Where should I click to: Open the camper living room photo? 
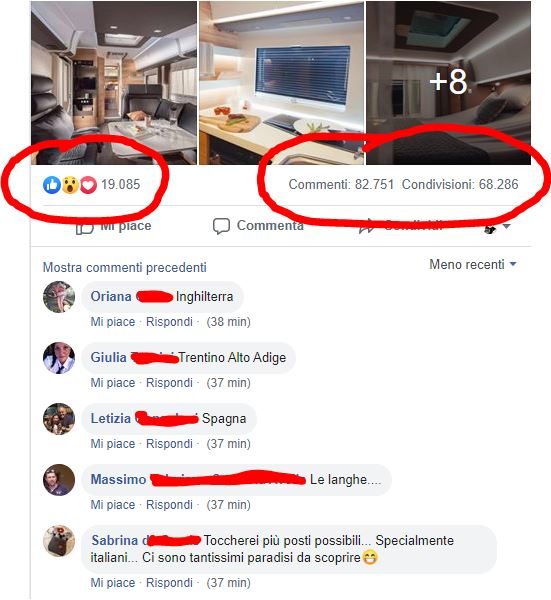point(114,83)
